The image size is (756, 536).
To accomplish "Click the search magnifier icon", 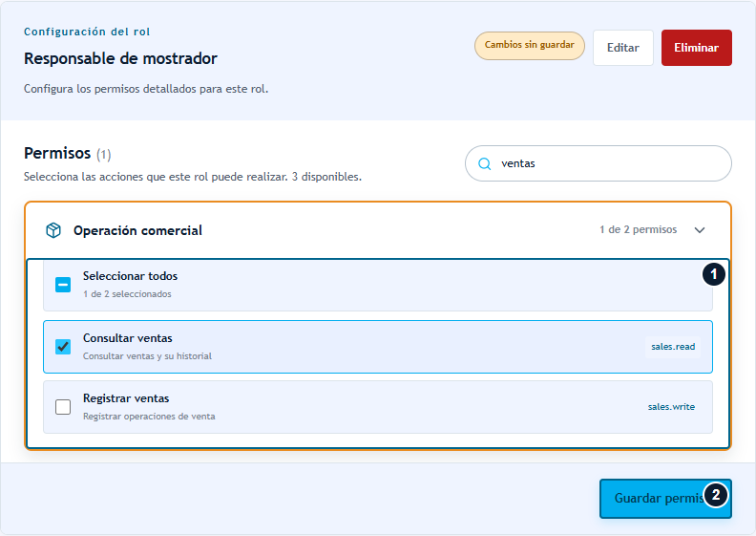I will (485, 163).
